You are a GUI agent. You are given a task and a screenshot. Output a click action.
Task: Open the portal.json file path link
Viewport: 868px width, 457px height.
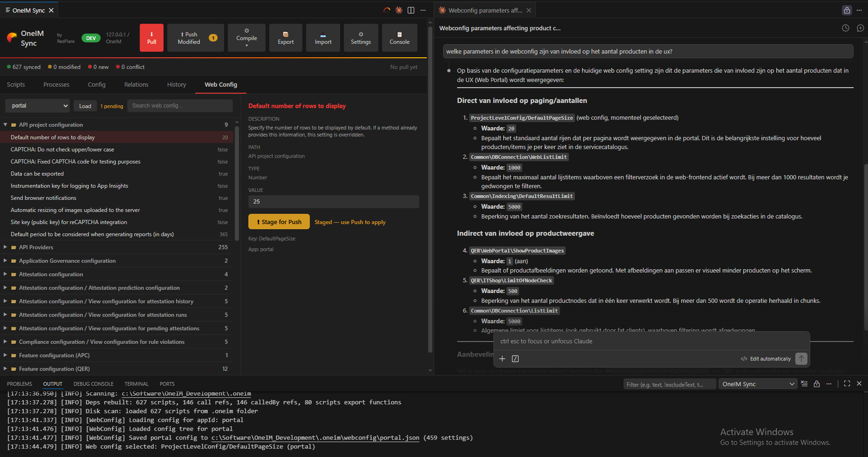coord(315,438)
